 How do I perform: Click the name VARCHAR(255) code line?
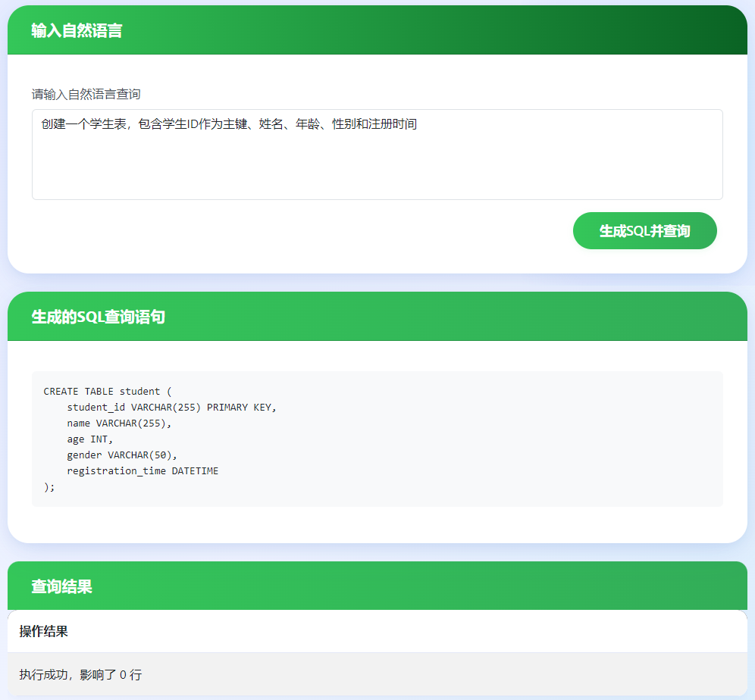(x=120, y=423)
